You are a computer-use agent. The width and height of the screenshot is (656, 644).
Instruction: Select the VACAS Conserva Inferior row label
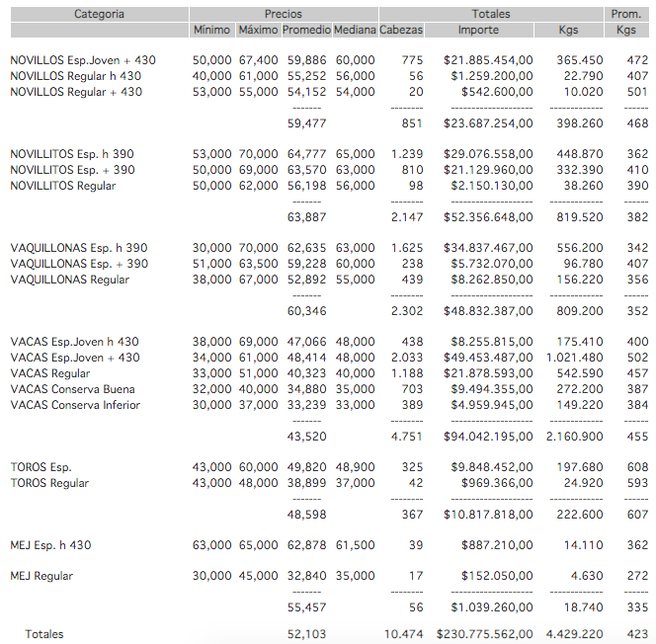(75, 405)
